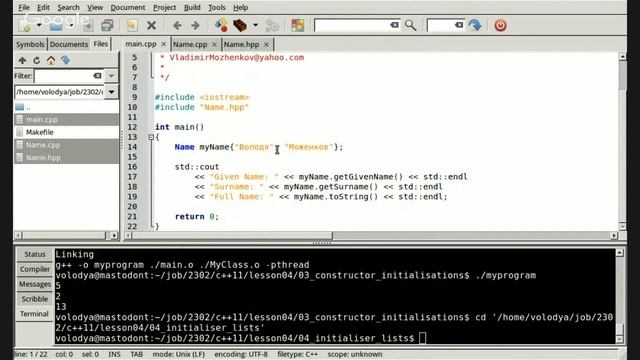Close the Name.hpp tab
This screenshot has height=360, width=640.
coord(266,44)
